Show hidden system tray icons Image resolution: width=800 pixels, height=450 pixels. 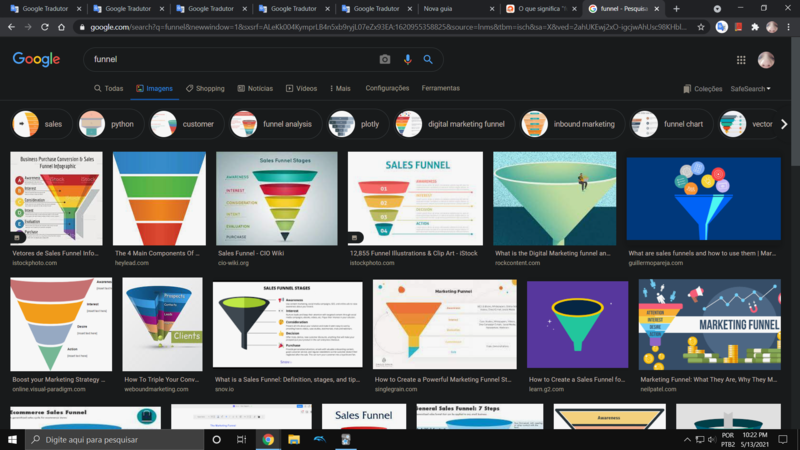[687, 439]
